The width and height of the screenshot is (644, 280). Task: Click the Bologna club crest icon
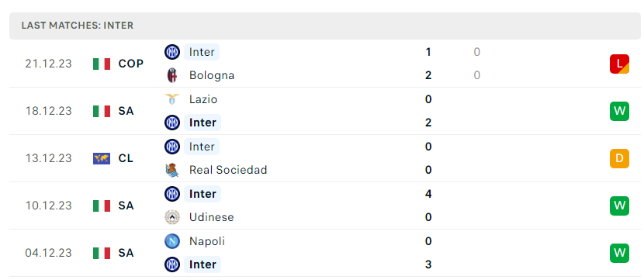(172, 75)
